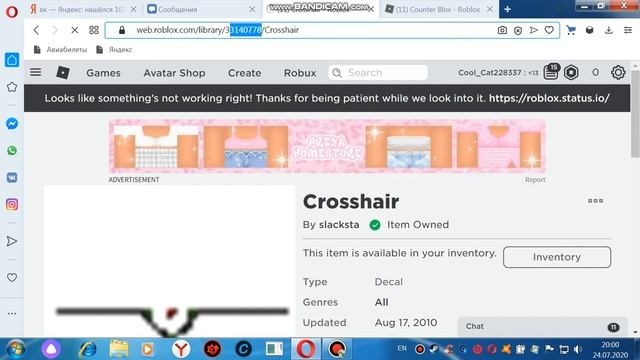Click the site security lock icon

tap(122, 30)
